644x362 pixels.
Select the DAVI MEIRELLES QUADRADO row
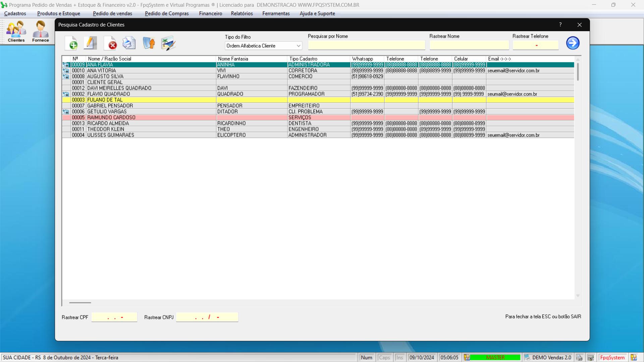(318, 88)
